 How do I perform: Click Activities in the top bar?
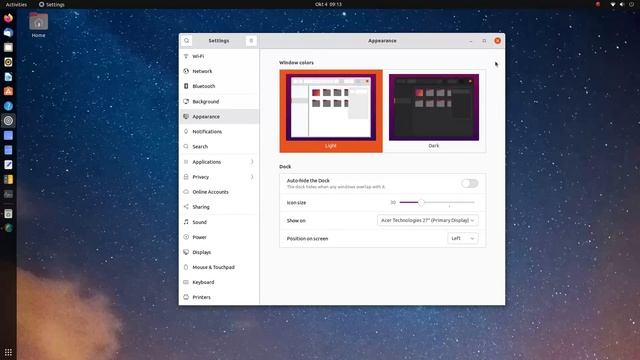tap(16, 4)
